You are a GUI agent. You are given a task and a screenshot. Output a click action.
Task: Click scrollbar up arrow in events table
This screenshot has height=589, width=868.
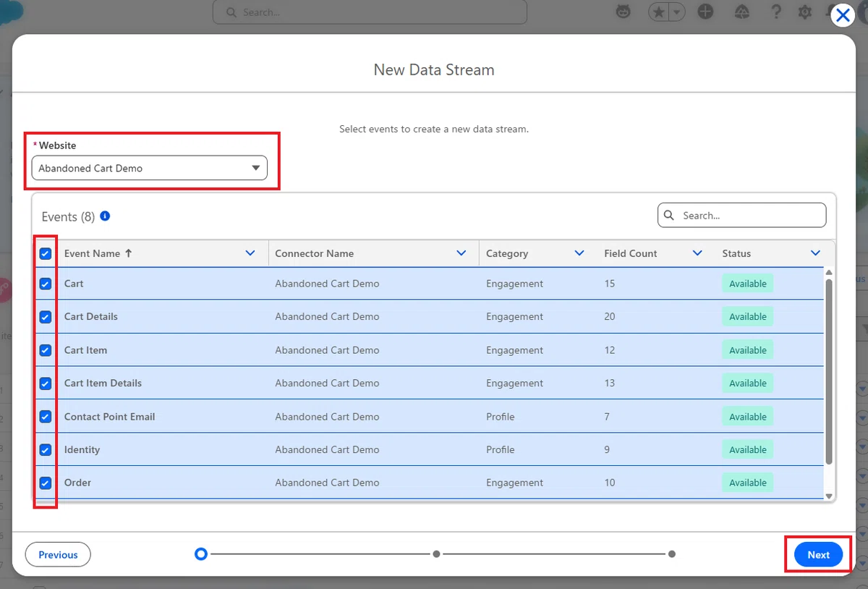(829, 272)
